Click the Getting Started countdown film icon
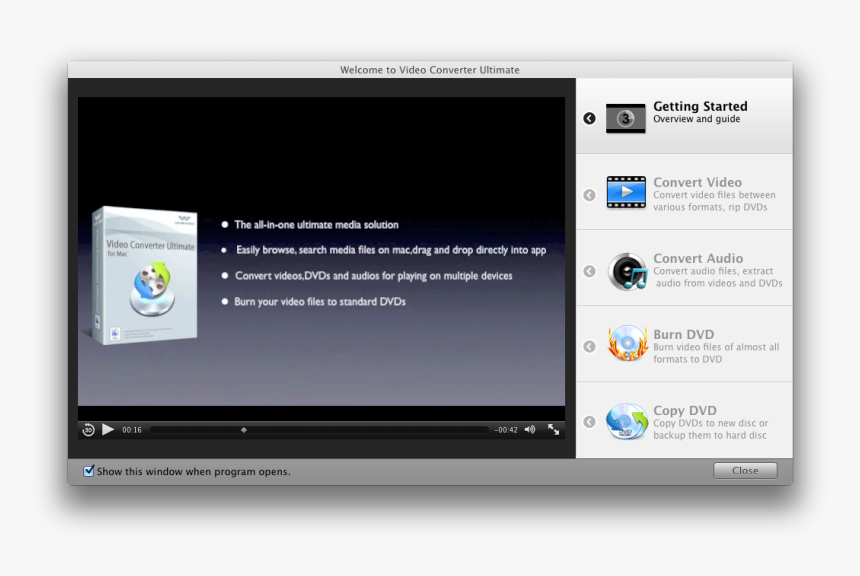Image resolution: width=860 pixels, height=576 pixels. point(625,118)
